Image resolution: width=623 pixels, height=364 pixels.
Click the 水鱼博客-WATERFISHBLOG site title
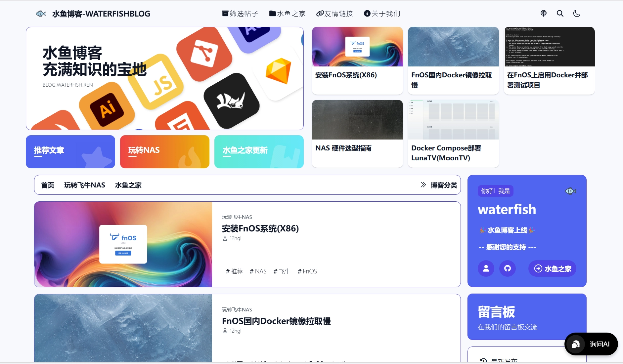click(x=101, y=14)
